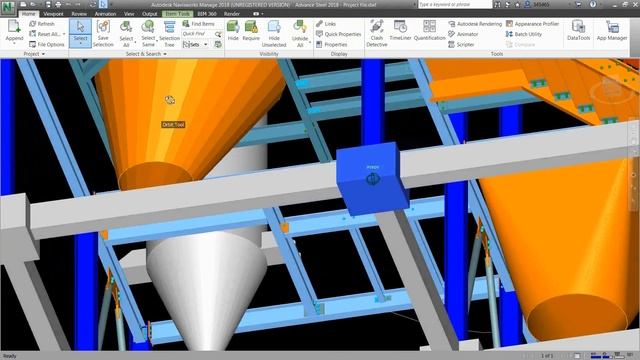
Task: Toggle Links display
Action: coord(326,24)
